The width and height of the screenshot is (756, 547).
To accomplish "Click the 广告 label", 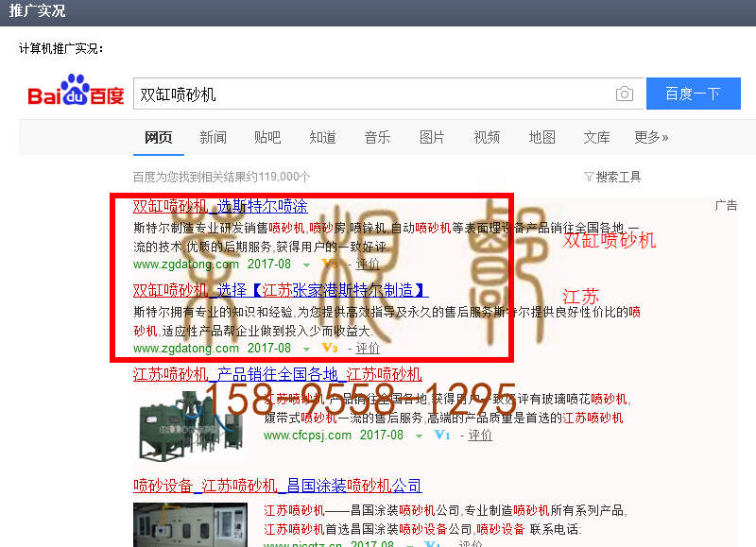I will tap(726, 205).
